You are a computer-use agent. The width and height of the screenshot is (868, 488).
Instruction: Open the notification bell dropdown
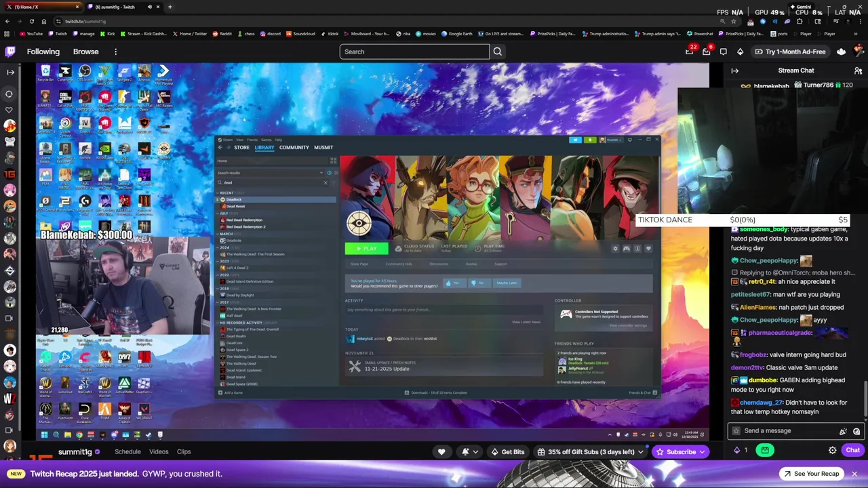point(469,452)
